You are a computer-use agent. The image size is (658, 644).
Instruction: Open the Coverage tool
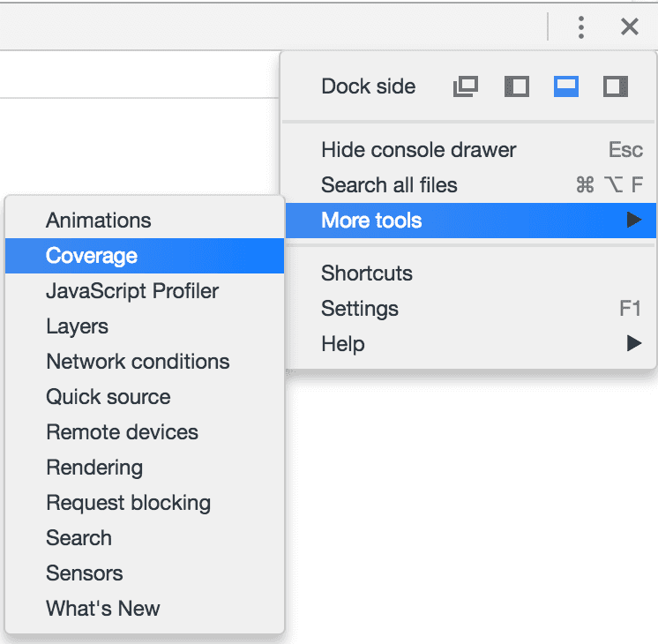point(92,256)
